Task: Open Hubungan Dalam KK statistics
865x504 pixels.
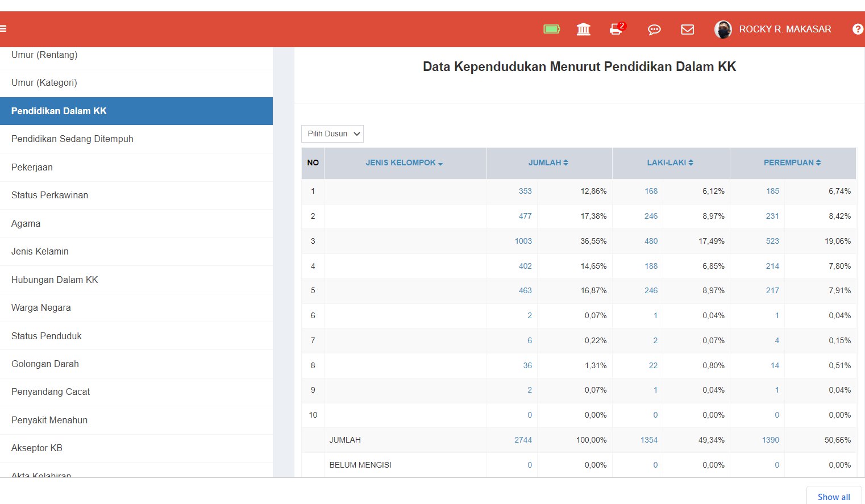Action: coord(136,280)
